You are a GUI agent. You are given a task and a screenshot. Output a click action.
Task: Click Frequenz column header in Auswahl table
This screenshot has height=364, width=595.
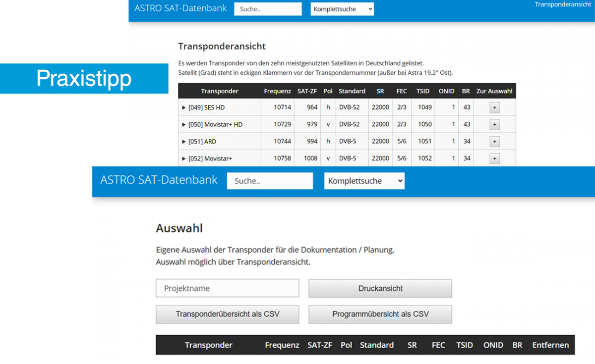point(282,345)
